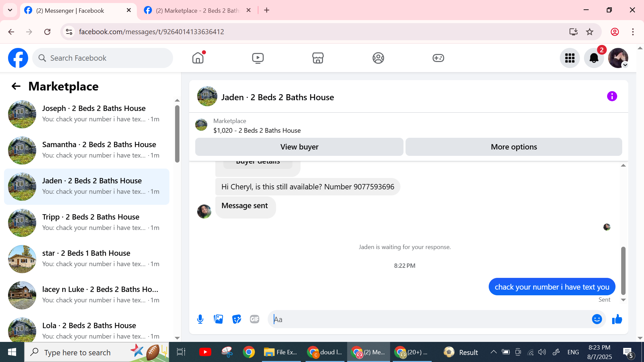Open the emoji picker
Screen dimensions: 644x362
point(597,319)
